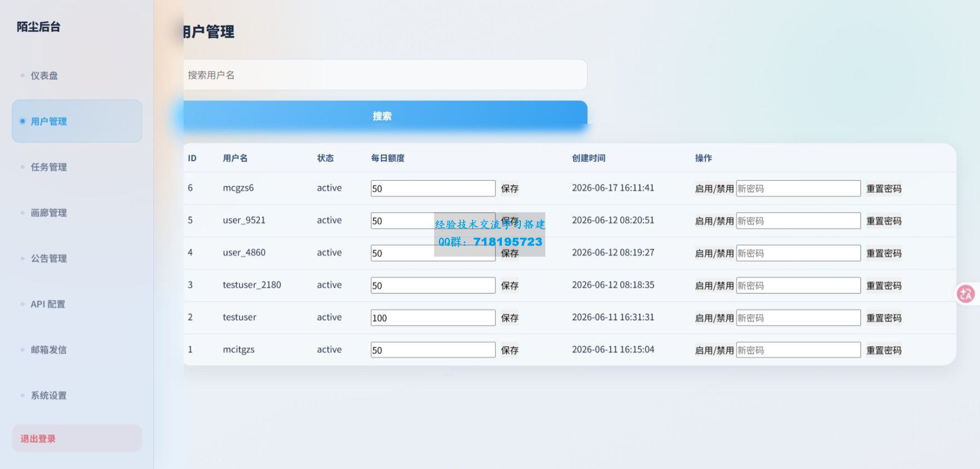The image size is (980, 469).
Task: Go to 画廊管理 page
Action: coord(77,212)
